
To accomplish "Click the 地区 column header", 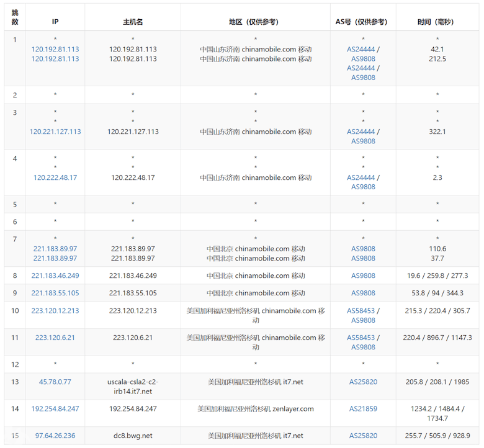I will tap(255, 22).
